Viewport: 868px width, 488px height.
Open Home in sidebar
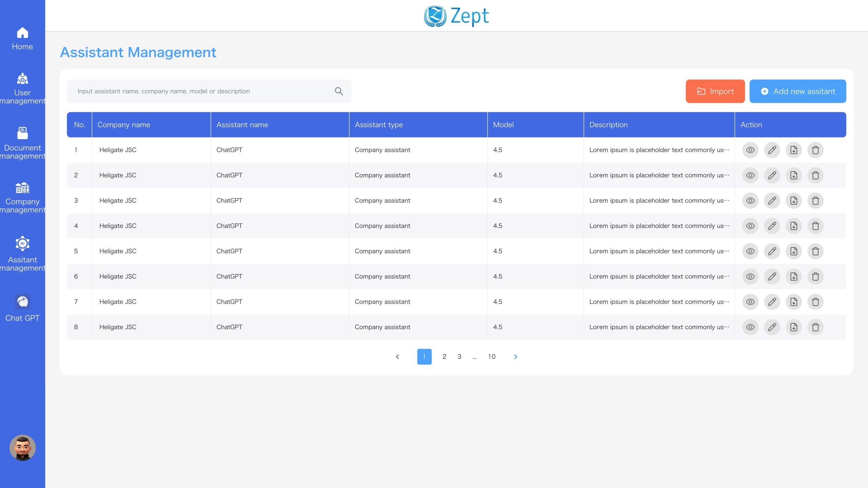click(22, 39)
